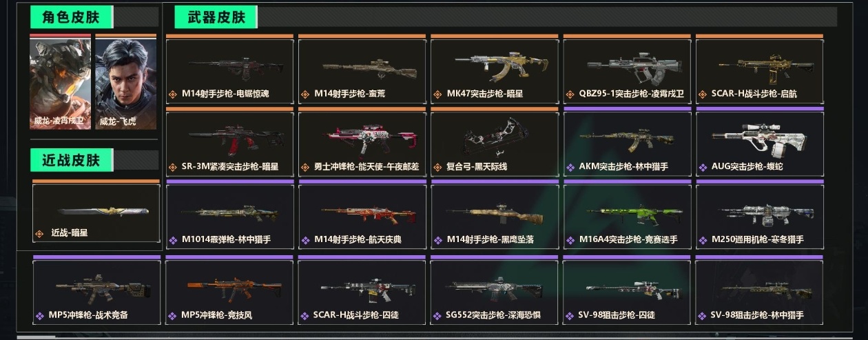Select the 威龙-凌霄戍卫 character skin
The image size is (868, 340).
pos(60,83)
